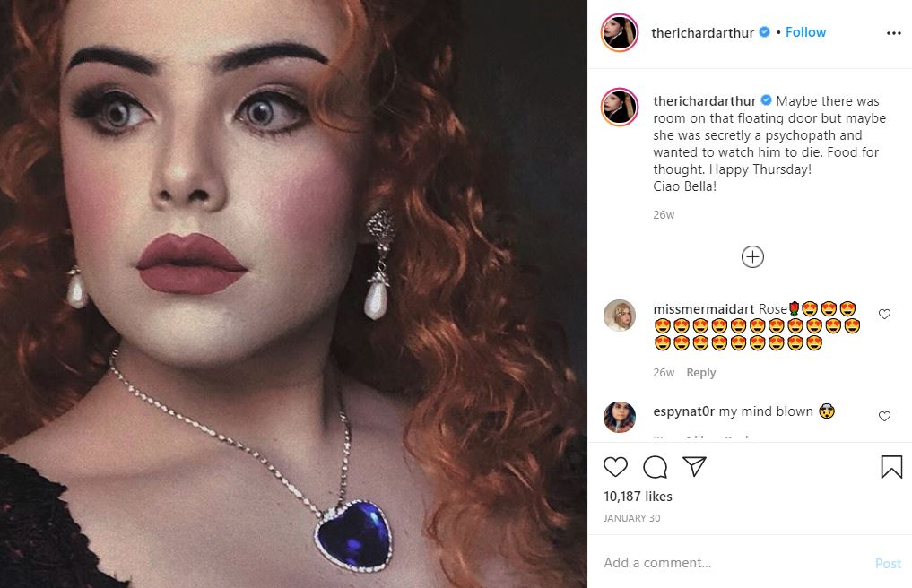Like the post with the heart icon
Image resolution: width=912 pixels, height=588 pixels.
tap(615, 467)
